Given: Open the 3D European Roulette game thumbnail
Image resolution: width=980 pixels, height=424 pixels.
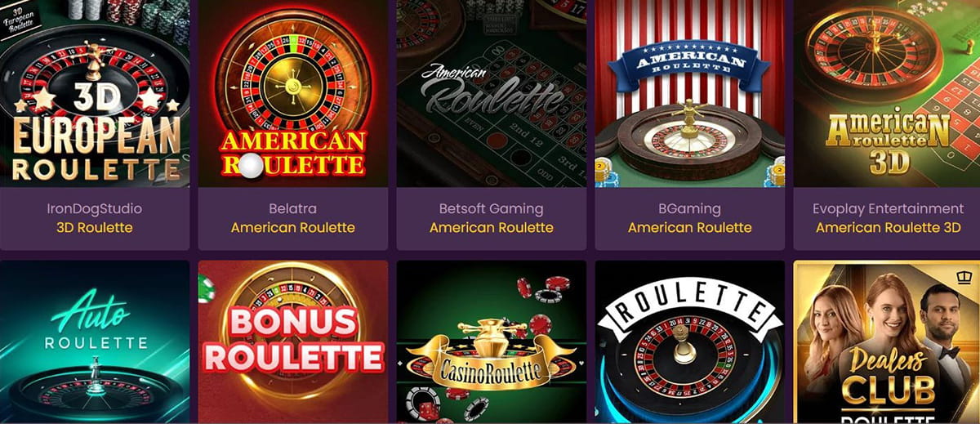Looking at the screenshot, I should tap(95, 93).
